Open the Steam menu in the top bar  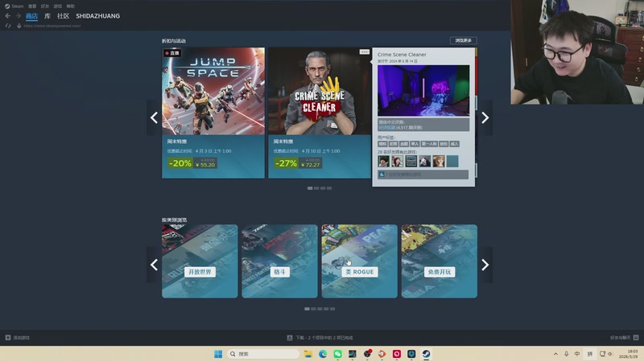(x=14, y=6)
